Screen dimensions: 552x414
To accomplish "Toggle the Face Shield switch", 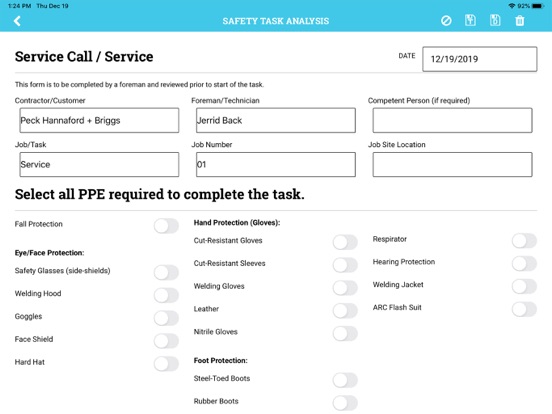I will point(166,341).
